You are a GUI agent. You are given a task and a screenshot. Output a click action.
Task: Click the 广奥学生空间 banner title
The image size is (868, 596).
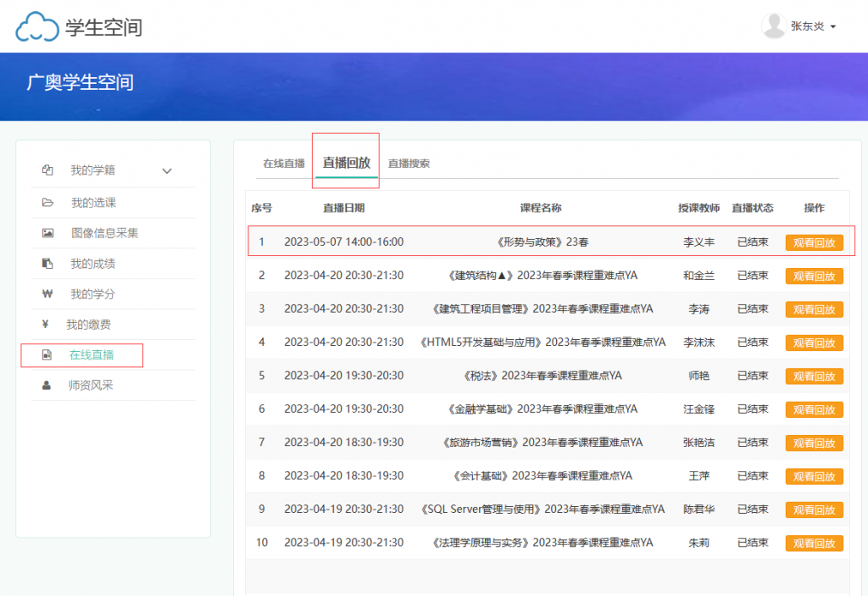(81, 82)
